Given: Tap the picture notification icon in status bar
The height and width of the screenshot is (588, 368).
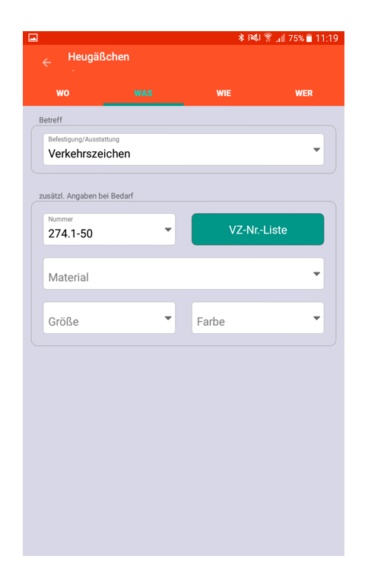Looking at the screenshot, I should point(33,38).
